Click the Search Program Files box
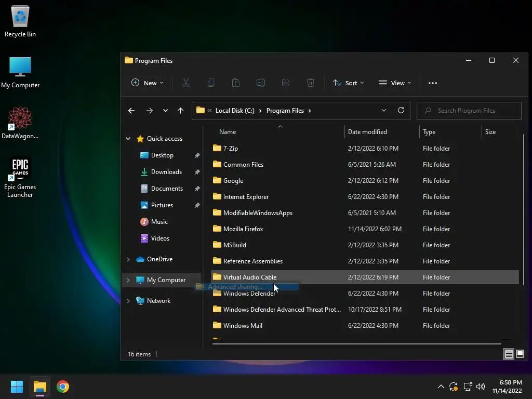This screenshot has width=532, height=399. click(469, 111)
